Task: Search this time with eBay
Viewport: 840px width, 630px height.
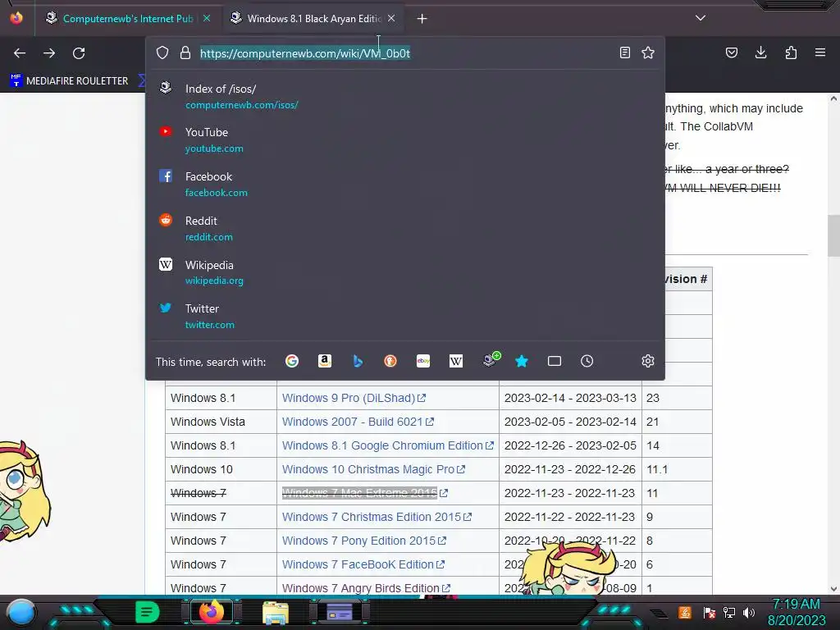Action: click(423, 361)
